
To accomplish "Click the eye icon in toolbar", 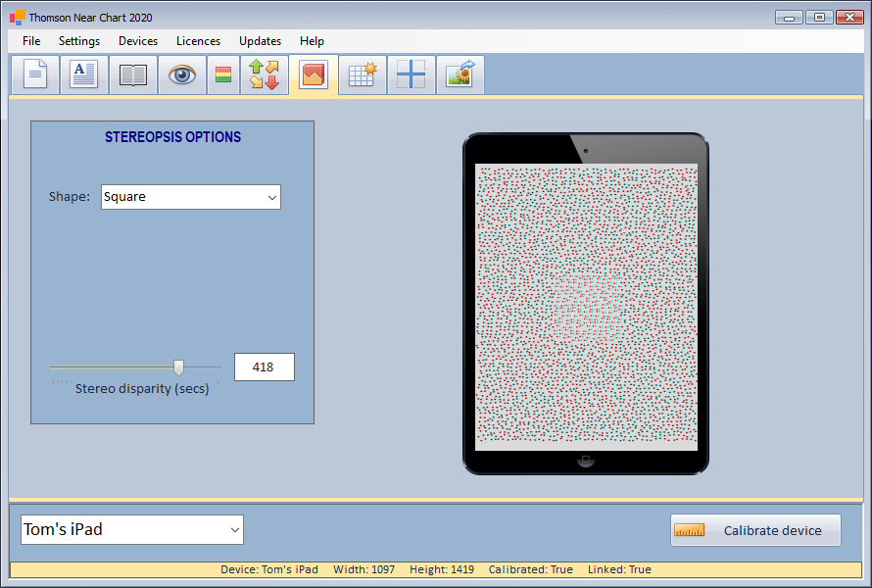I will (x=182, y=75).
